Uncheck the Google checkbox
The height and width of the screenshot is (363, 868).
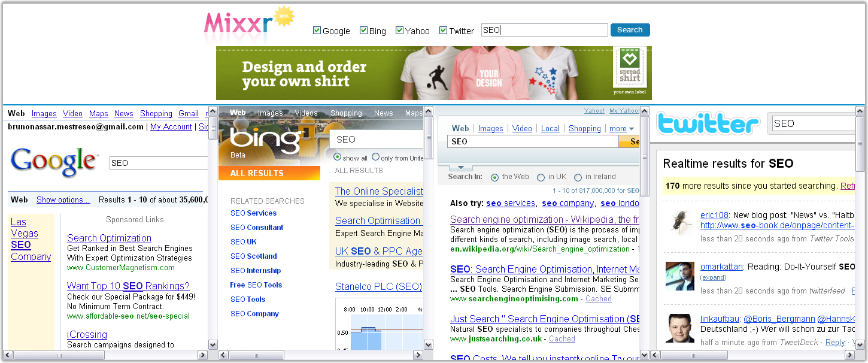coord(317,31)
